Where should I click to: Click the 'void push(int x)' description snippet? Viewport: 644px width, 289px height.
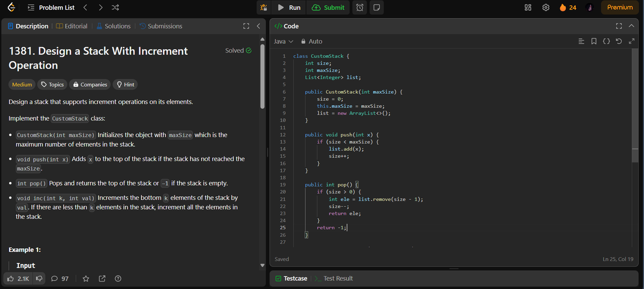(43, 160)
